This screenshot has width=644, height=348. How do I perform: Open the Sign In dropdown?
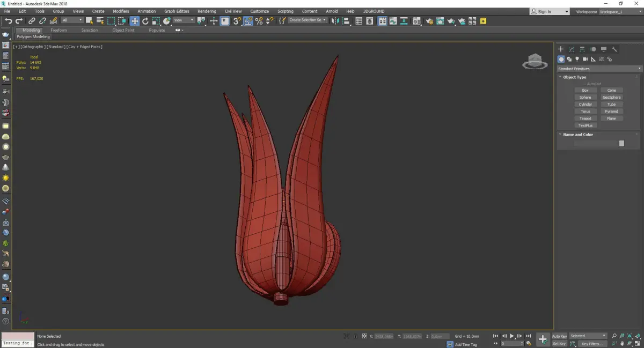(550, 11)
